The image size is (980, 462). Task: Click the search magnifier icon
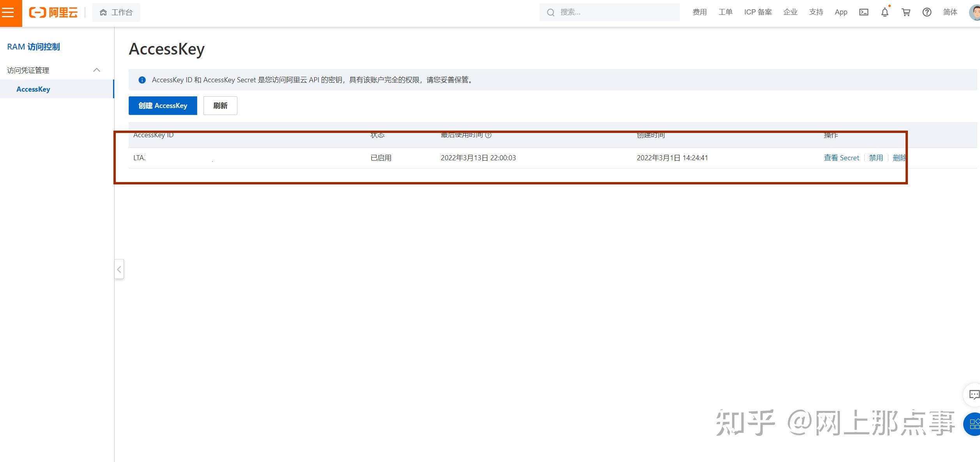[550, 12]
